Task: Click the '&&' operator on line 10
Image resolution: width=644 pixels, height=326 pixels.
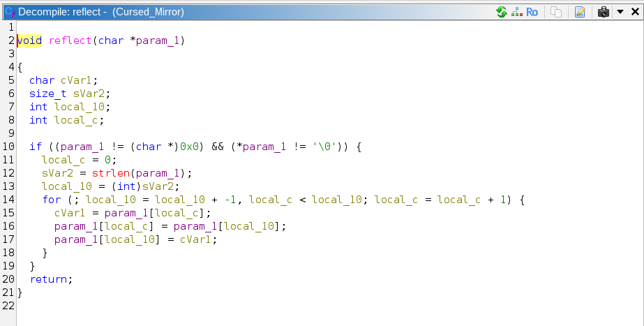Action: point(218,147)
